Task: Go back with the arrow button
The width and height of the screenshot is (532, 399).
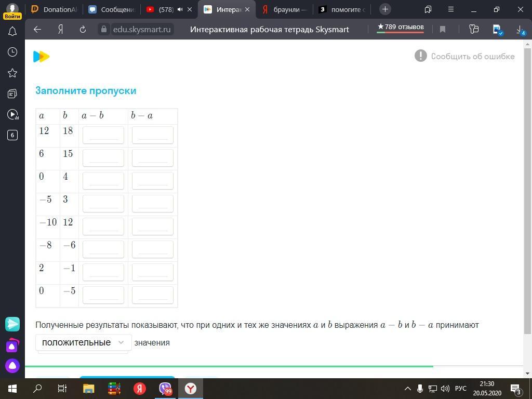Action: click(37, 30)
